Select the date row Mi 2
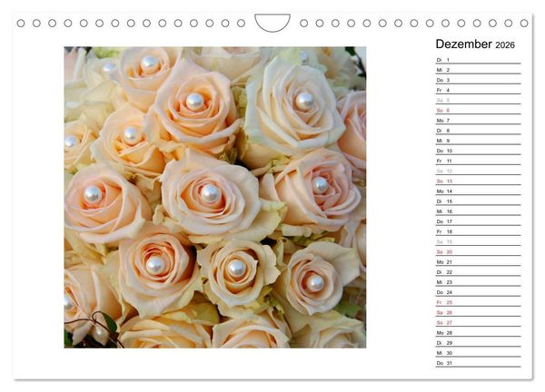 pos(479,70)
